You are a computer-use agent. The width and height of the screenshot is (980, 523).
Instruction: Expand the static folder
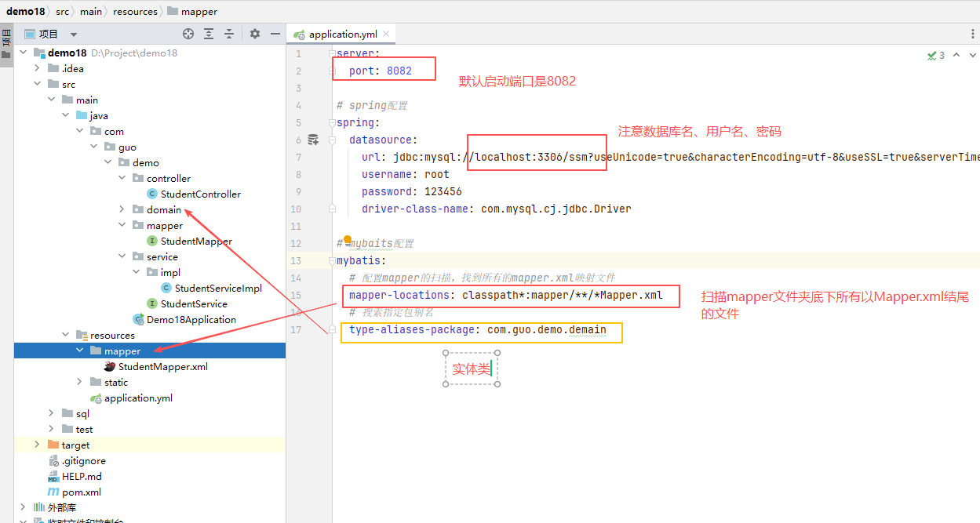point(79,382)
